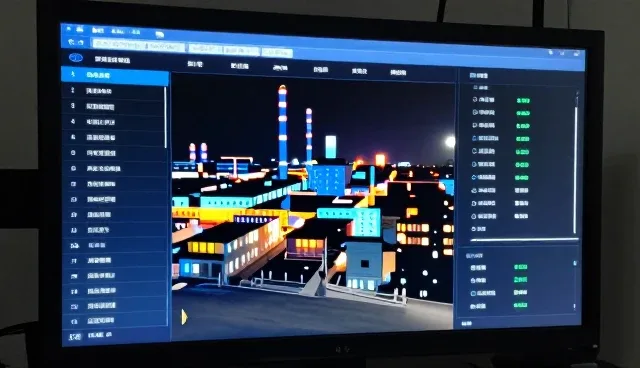
Task: Click the yellow arrow marker in the 3D view
Action: pyautogui.click(x=184, y=317)
